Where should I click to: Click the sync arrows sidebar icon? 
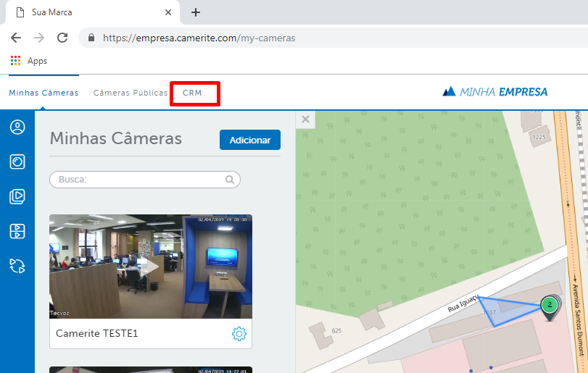pos(17,266)
